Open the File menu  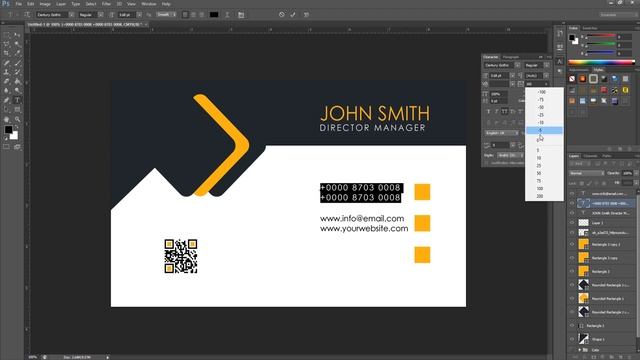[x=19, y=4]
